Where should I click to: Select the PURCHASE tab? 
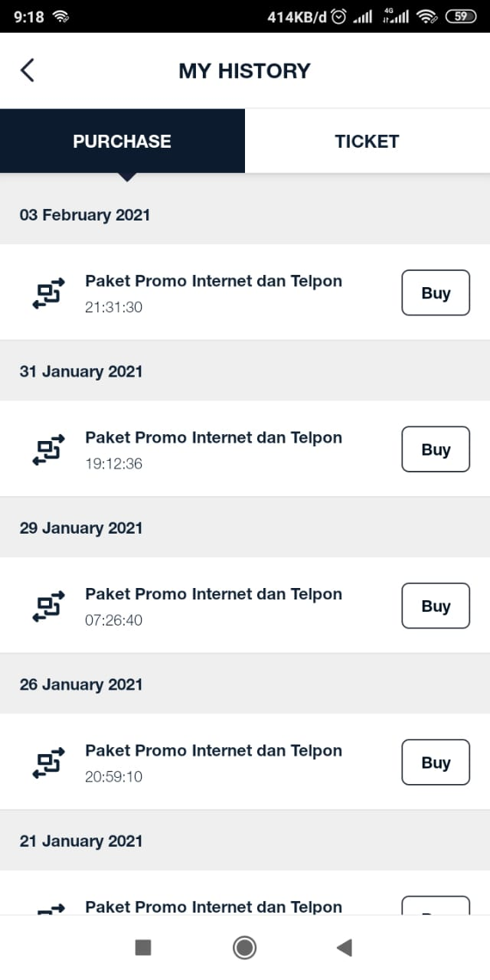[122, 141]
